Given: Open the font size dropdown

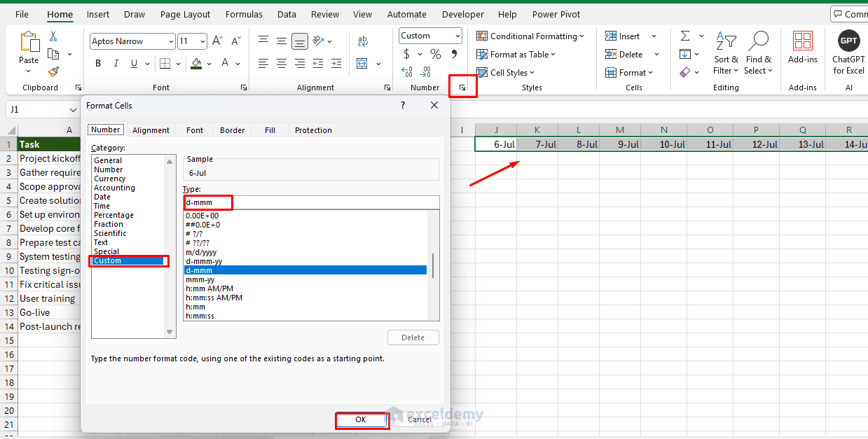Looking at the screenshot, I should click(x=202, y=41).
